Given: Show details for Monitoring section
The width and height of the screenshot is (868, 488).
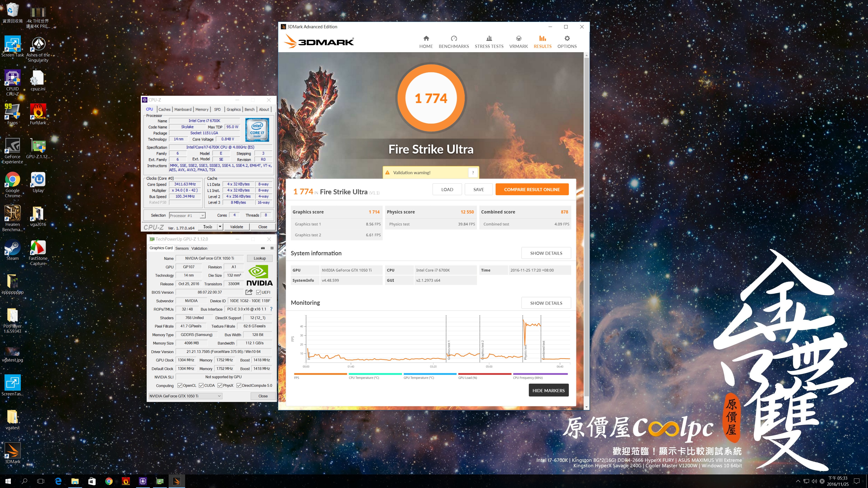Looking at the screenshot, I should tap(546, 303).
